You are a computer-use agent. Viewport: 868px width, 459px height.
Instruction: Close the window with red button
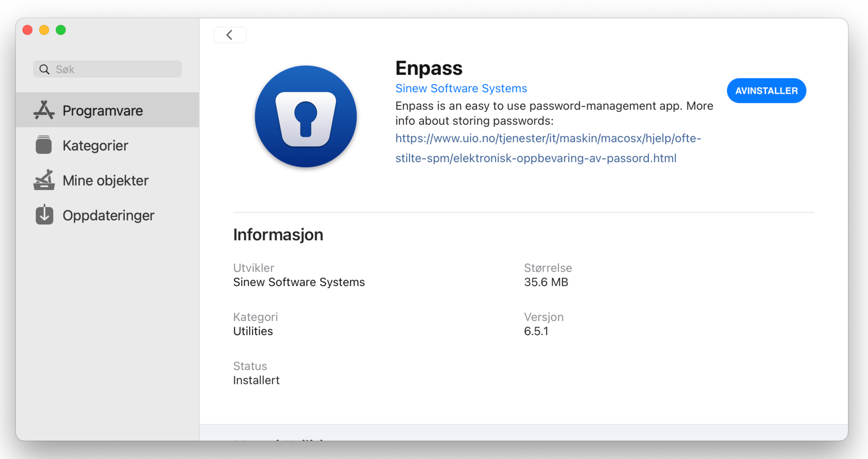[28, 30]
